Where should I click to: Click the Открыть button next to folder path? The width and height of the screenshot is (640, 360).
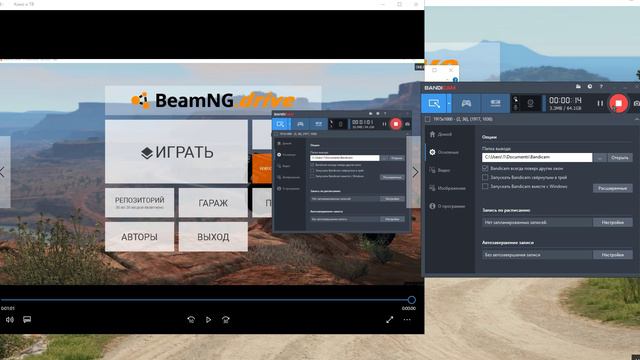(x=620, y=158)
